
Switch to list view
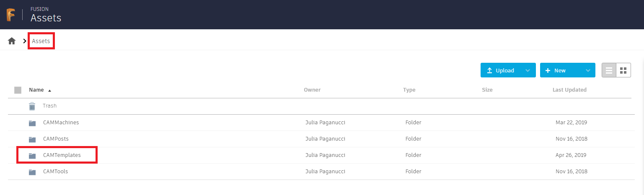tap(609, 70)
